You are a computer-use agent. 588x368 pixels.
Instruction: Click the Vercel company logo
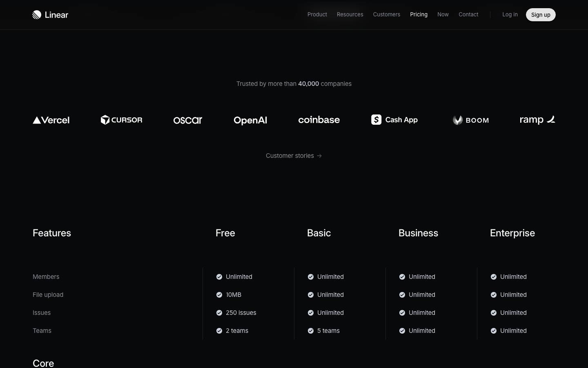coord(51,120)
